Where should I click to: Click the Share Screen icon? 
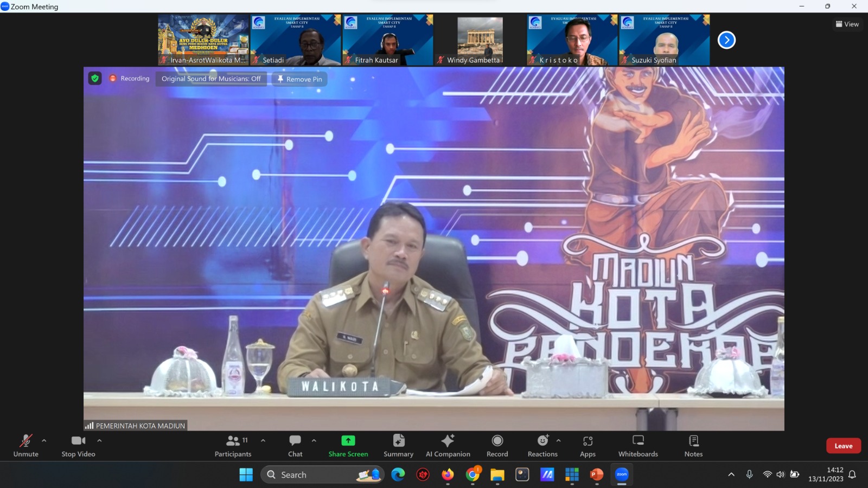coord(348,441)
